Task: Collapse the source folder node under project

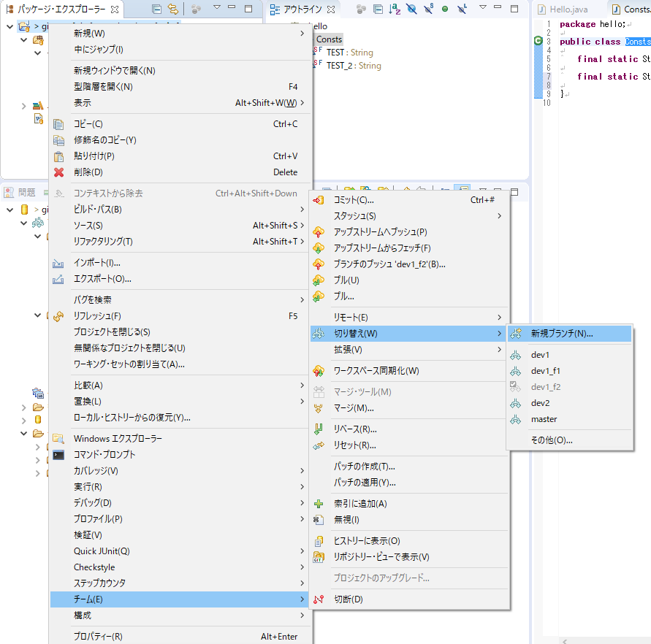Action: click(23, 40)
